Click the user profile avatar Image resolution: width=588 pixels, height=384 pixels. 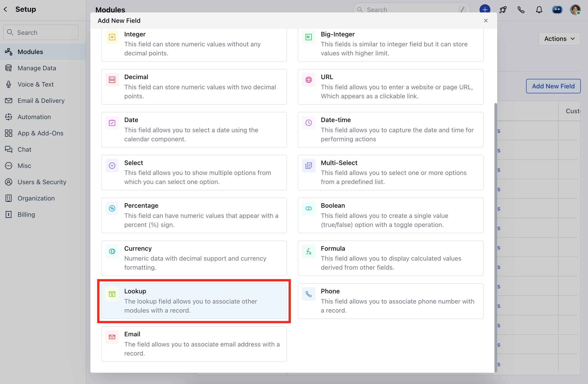pyautogui.click(x=575, y=10)
